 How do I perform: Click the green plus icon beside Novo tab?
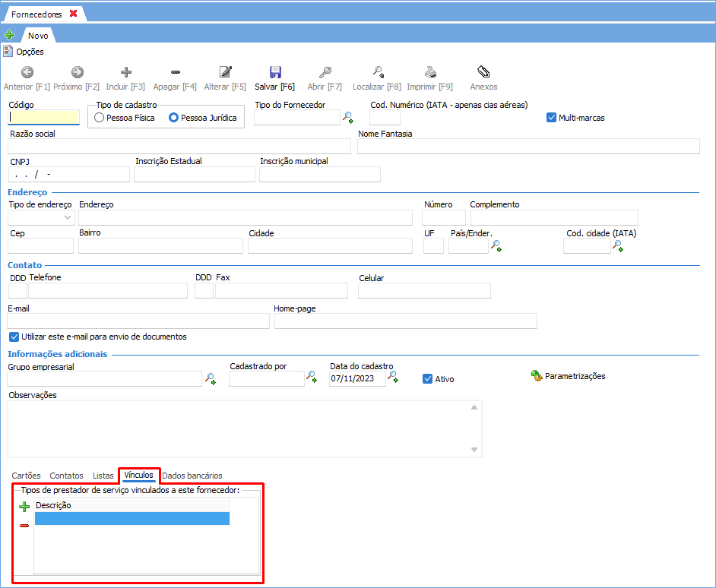coord(8,35)
